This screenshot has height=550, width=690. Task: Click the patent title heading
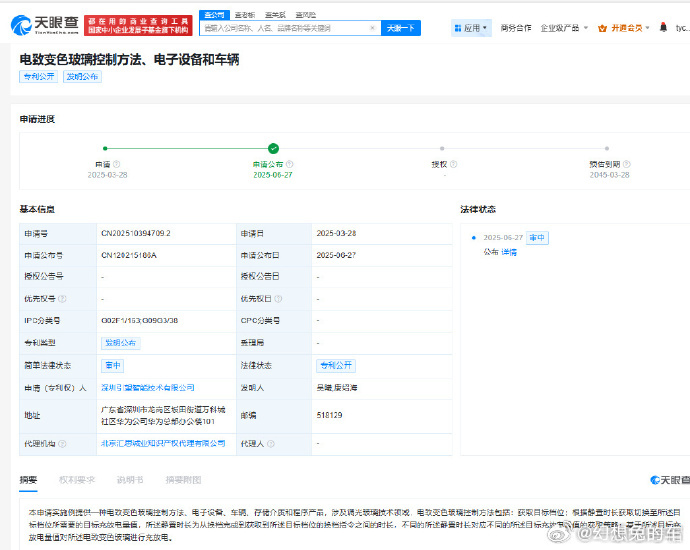(129, 59)
